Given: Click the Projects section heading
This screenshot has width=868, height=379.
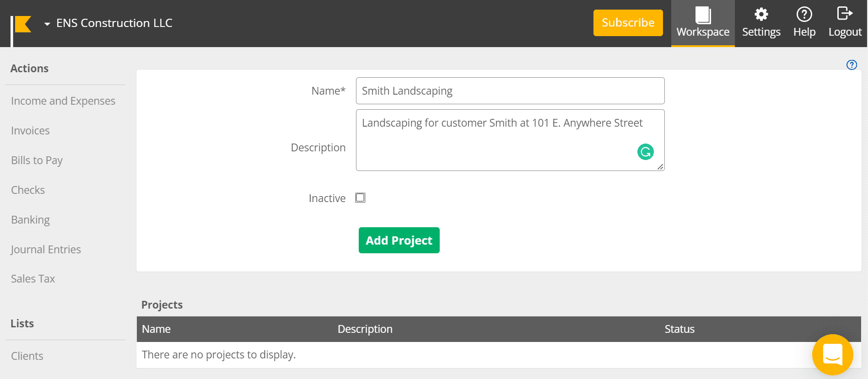Looking at the screenshot, I should (x=162, y=305).
